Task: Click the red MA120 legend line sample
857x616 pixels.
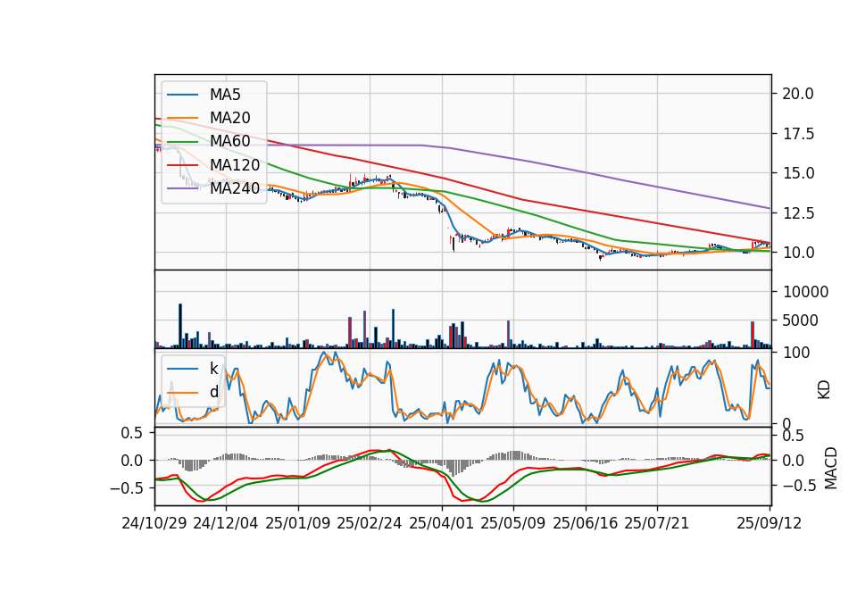Action: pos(182,165)
